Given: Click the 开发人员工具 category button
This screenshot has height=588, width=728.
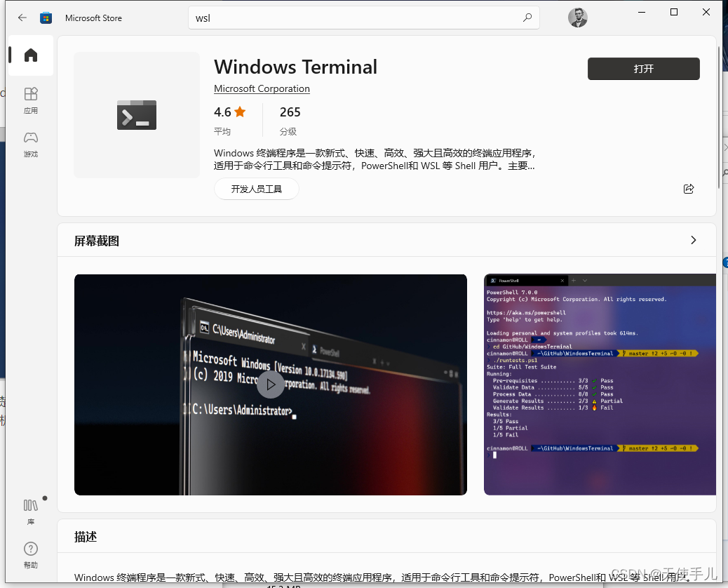Looking at the screenshot, I should coord(256,189).
